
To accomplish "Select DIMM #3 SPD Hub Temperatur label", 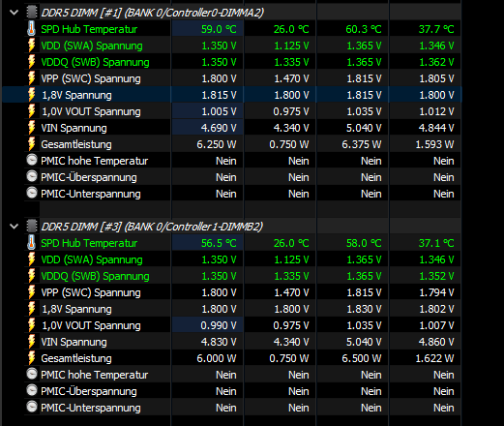I will (89, 243).
